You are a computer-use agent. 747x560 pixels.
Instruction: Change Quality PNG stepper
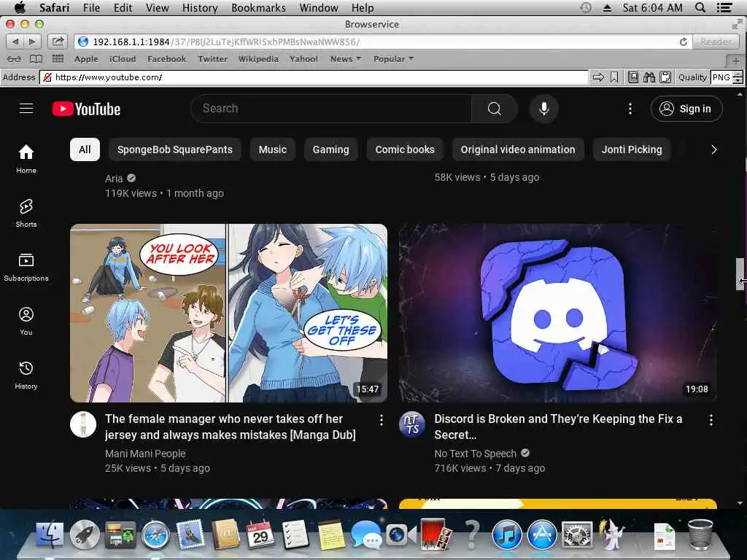[x=738, y=77]
